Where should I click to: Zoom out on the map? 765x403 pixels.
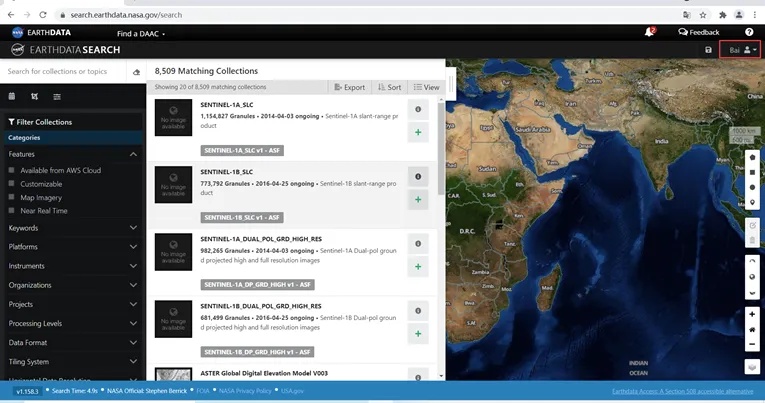tap(752, 344)
